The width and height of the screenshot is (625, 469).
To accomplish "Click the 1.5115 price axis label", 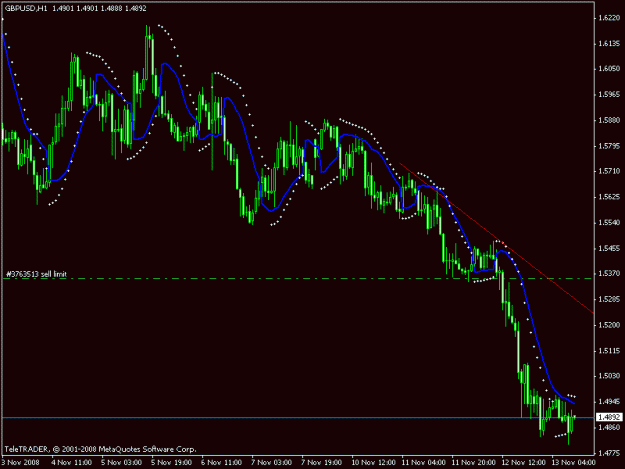I will click(x=609, y=351).
